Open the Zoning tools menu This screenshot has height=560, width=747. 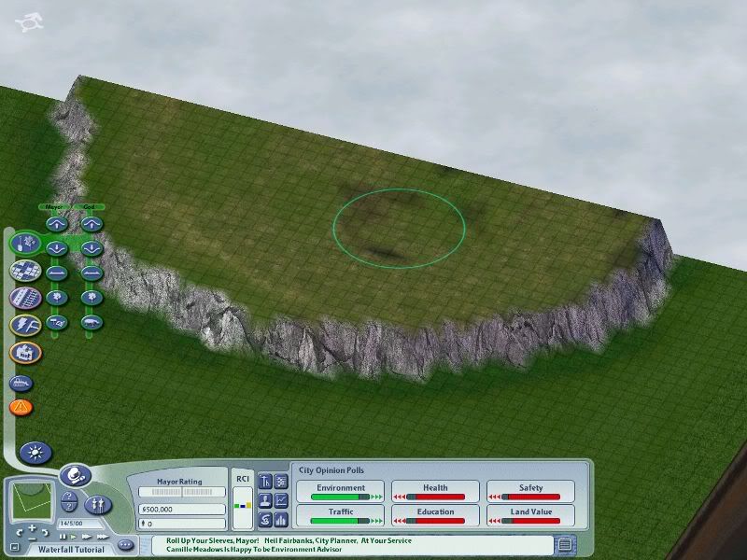tap(26, 271)
